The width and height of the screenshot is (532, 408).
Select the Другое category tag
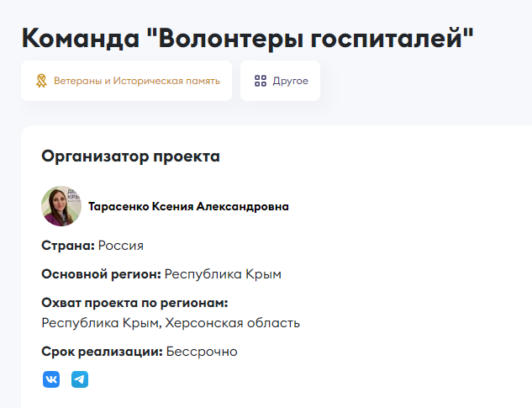pyautogui.click(x=280, y=81)
